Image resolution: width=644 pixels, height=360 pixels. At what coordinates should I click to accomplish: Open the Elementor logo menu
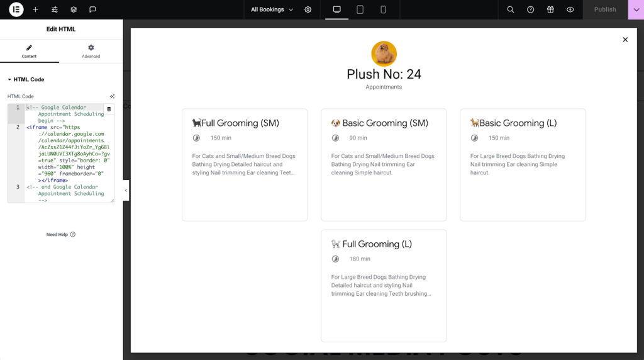pyautogui.click(x=16, y=9)
